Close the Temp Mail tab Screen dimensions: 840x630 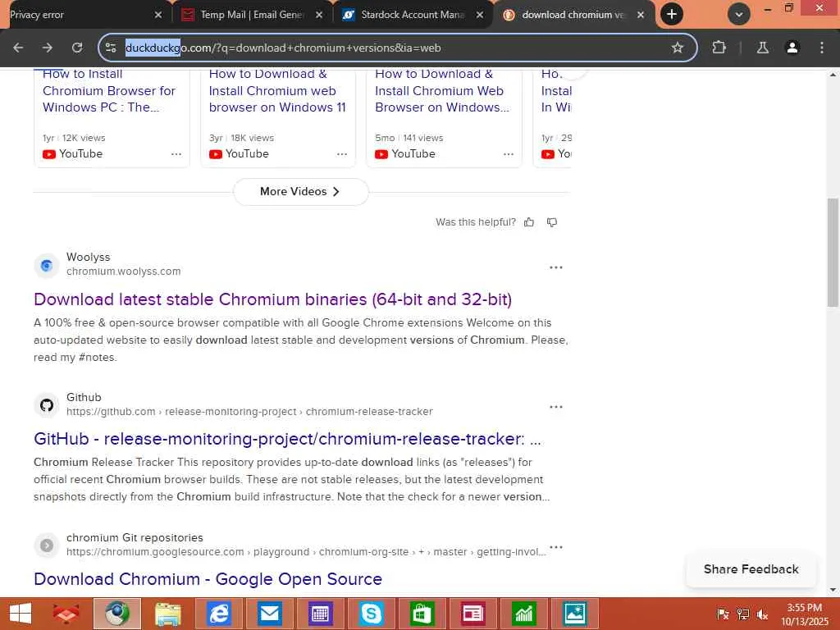tap(319, 15)
